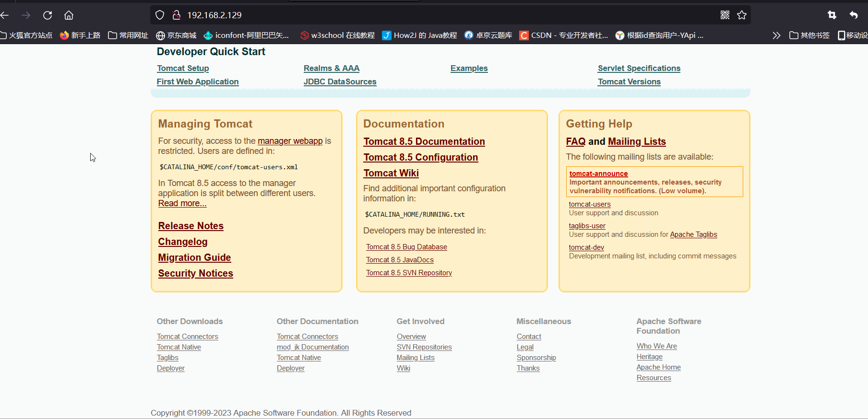Go back using the browser back arrow

coord(5,15)
